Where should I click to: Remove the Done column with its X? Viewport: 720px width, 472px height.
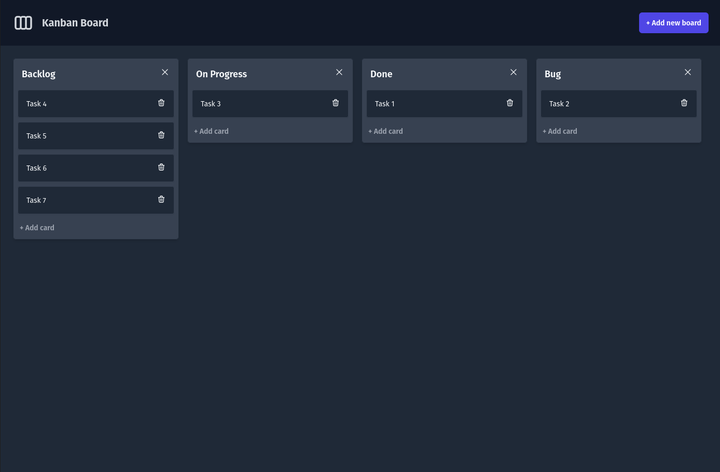[513, 72]
